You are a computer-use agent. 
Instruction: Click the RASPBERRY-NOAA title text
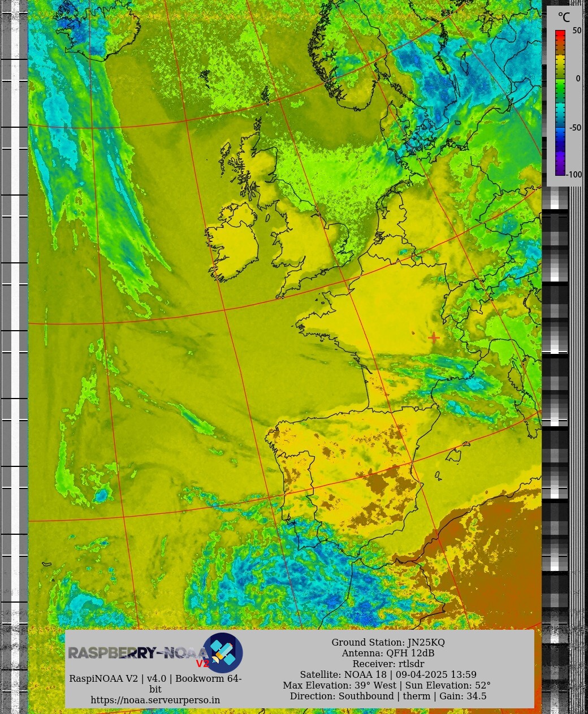[138, 653]
